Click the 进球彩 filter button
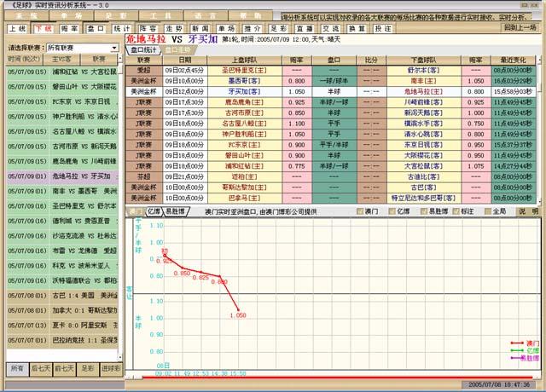The width and height of the screenshot is (546, 392). click(111, 369)
